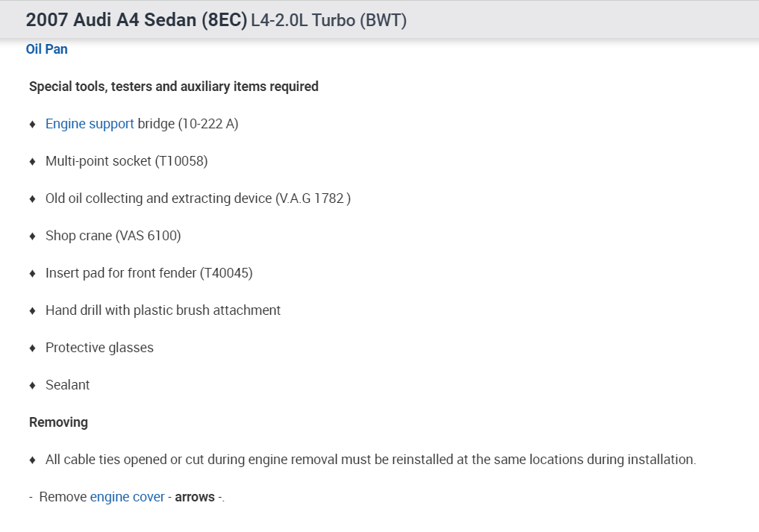Image resolution: width=759 pixels, height=532 pixels.
Task: Follow the Engine support link
Action: pyautogui.click(x=90, y=124)
